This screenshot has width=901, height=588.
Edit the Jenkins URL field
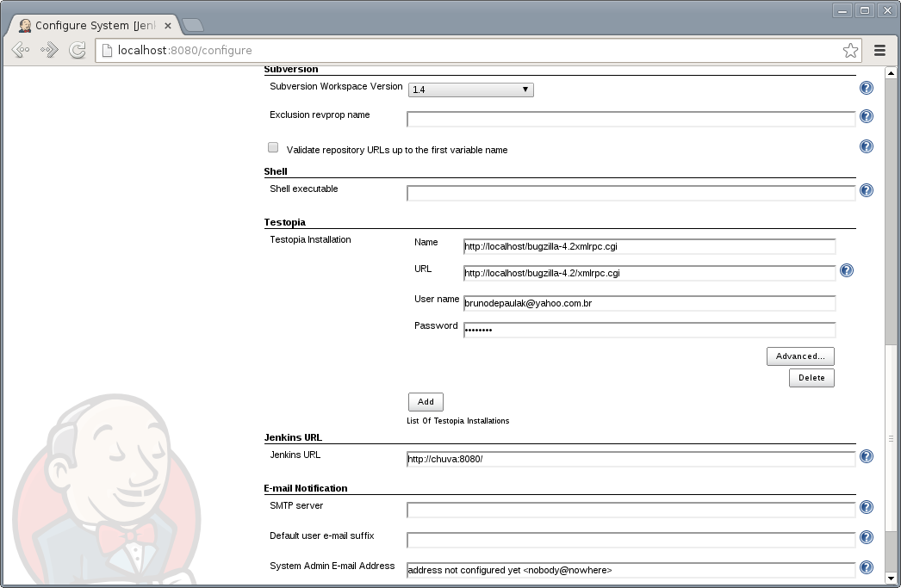[x=631, y=460]
